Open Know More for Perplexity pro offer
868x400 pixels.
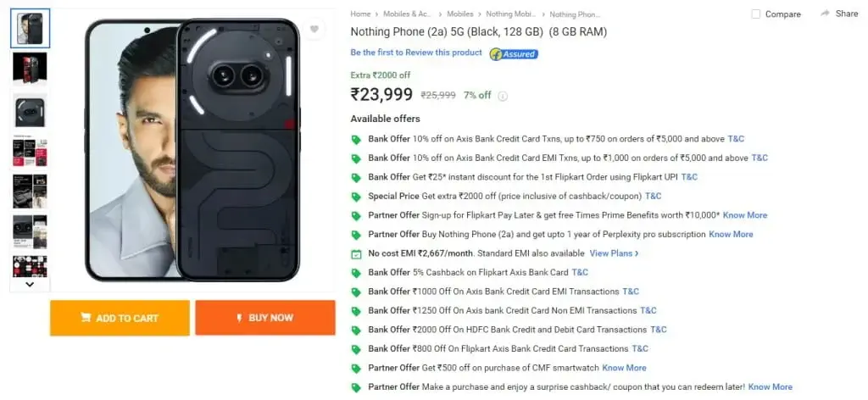click(731, 234)
